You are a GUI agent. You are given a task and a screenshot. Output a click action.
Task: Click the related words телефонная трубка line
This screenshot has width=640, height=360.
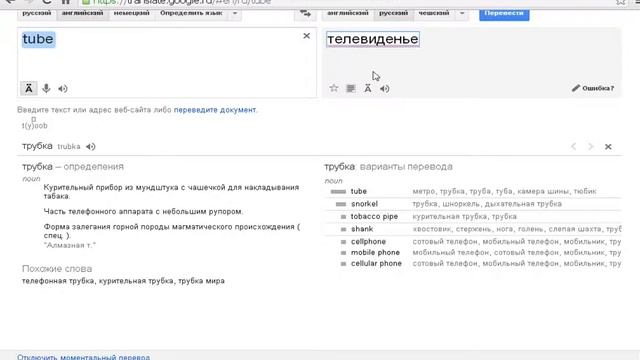tap(123, 281)
